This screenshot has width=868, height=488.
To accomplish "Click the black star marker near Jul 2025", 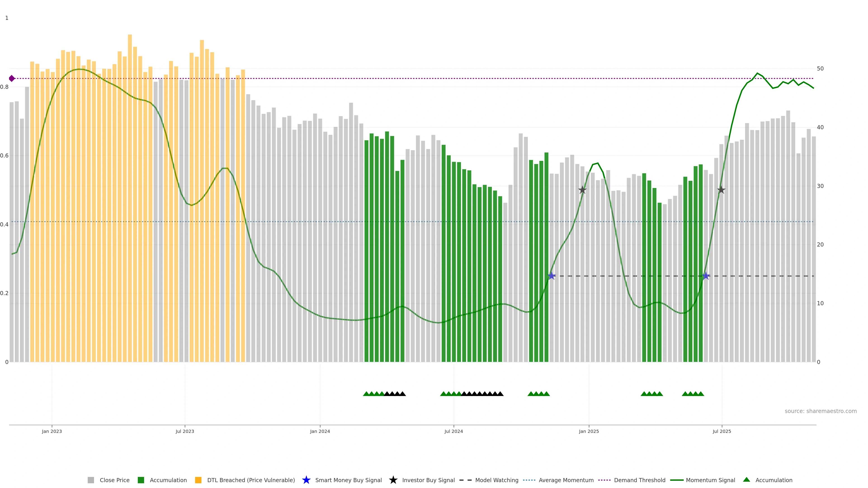I will tap(721, 190).
